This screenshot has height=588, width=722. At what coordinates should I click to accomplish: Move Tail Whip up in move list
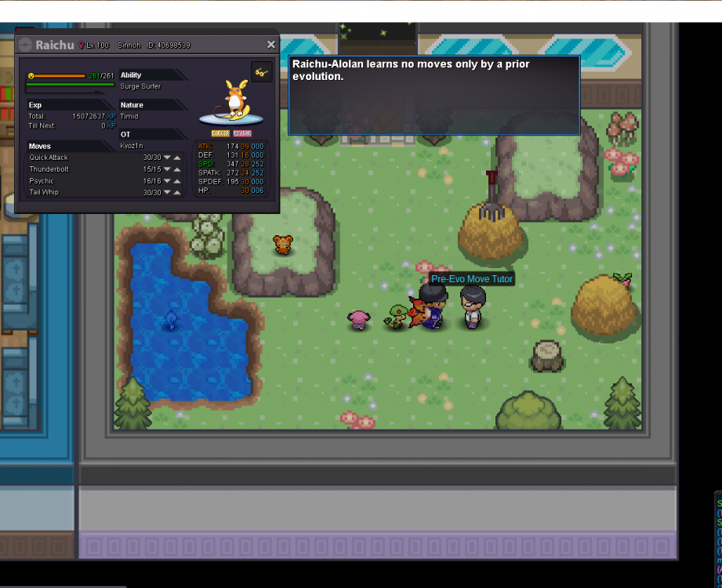(x=178, y=193)
